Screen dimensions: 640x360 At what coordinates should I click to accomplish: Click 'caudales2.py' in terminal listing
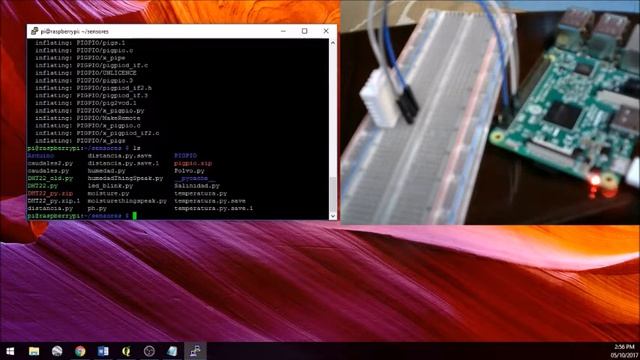click(x=50, y=163)
